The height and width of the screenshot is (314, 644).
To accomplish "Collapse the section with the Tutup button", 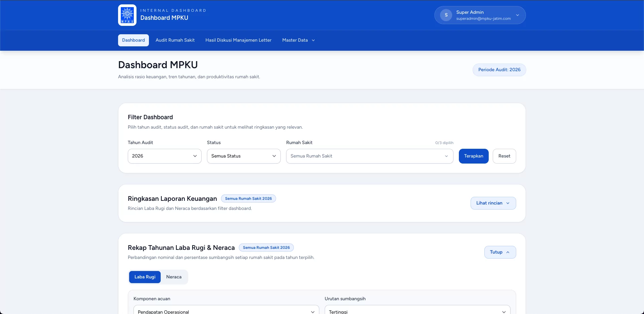I will (500, 252).
